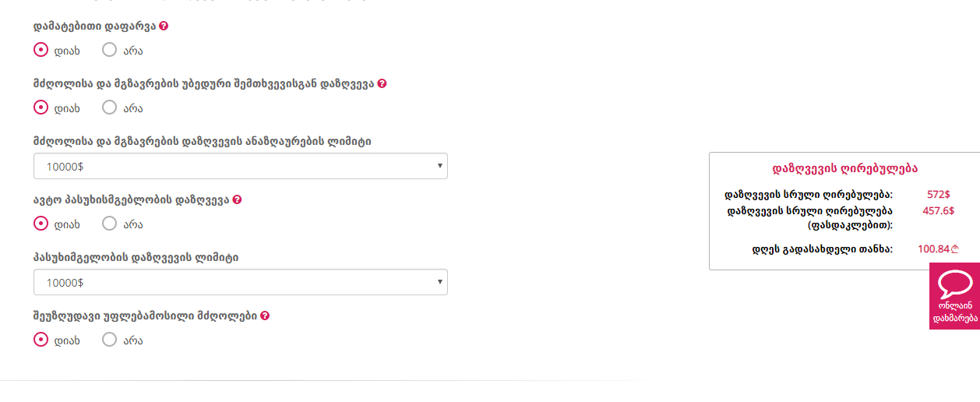The width and height of the screenshot is (980, 402).
Task: Click the arrow of the first 10000$ combo box
Action: (440, 166)
